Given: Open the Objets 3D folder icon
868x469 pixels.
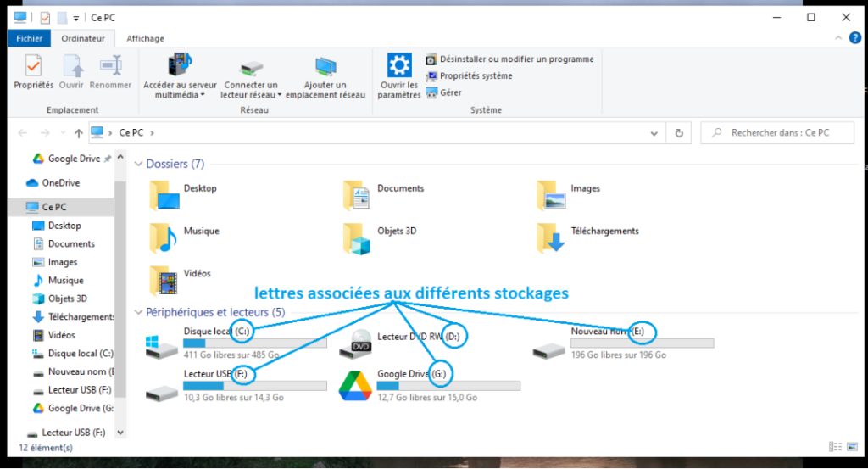Looking at the screenshot, I should click(356, 238).
